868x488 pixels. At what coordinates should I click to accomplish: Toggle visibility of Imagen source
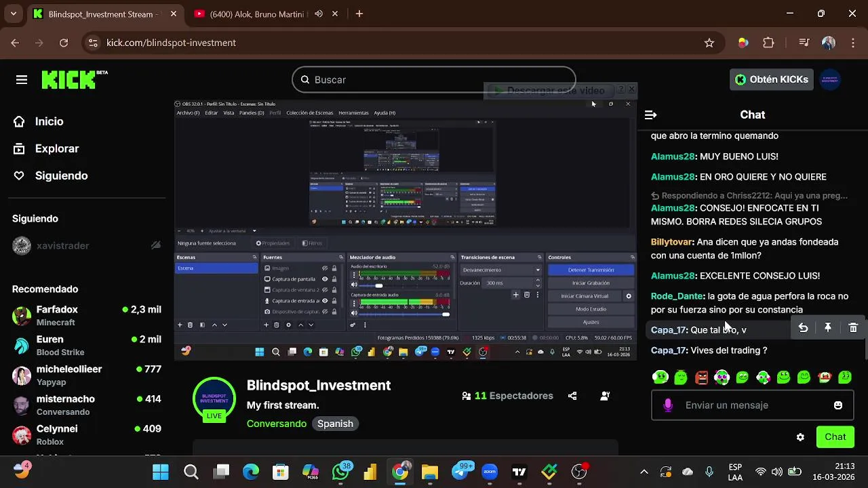click(325, 268)
